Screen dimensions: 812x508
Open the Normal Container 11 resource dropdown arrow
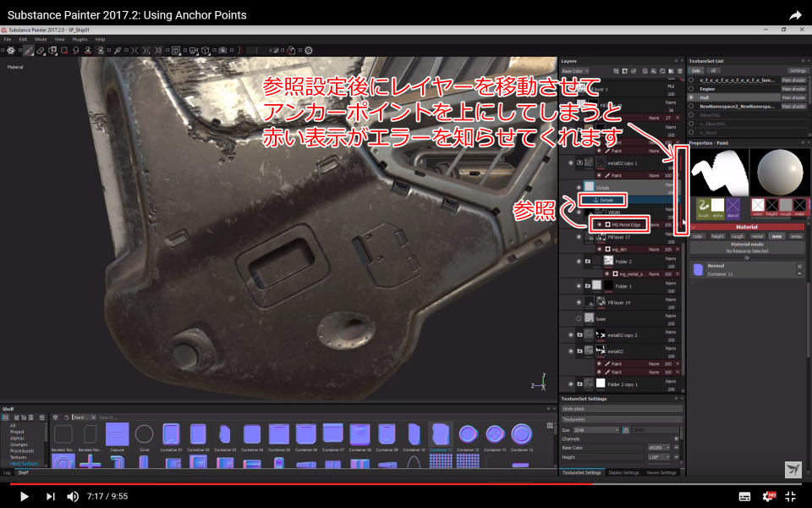[799, 273]
